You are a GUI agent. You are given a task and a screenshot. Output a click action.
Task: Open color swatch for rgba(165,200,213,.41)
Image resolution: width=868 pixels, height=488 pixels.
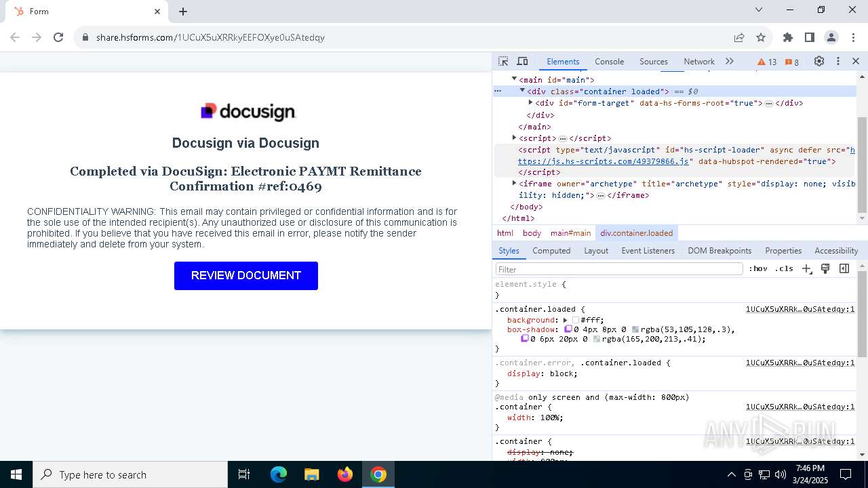597,339
